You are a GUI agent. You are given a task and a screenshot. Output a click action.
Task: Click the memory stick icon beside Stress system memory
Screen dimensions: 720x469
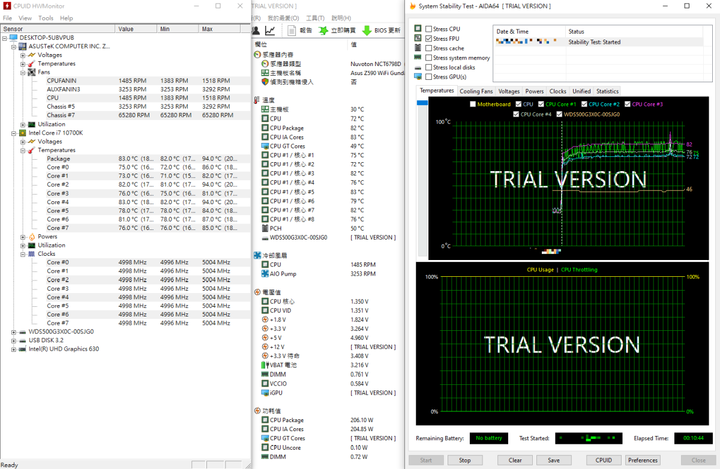(x=418, y=57)
